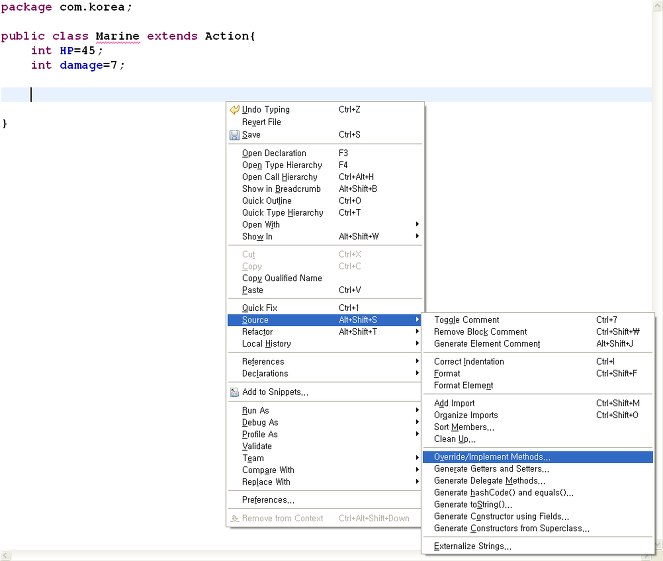Expand the Open With submenu arrow
This screenshot has height=561, width=663.
point(417,224)
